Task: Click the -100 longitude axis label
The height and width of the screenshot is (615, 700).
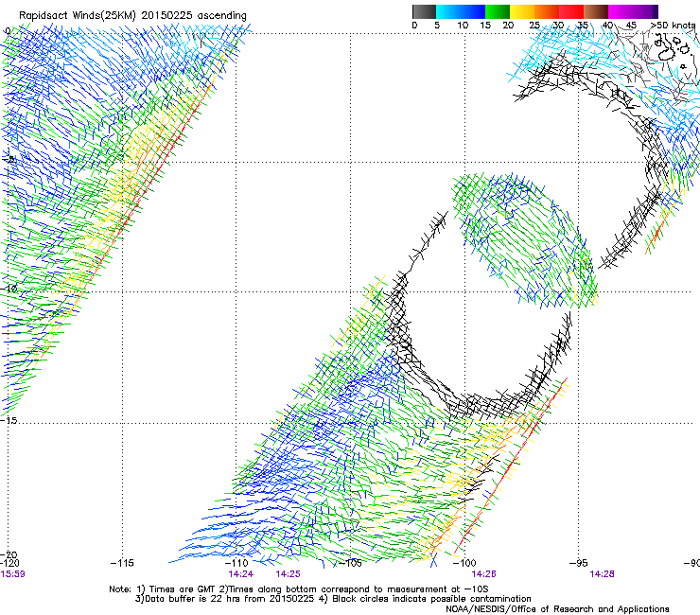Action: [x=464, y=563]
